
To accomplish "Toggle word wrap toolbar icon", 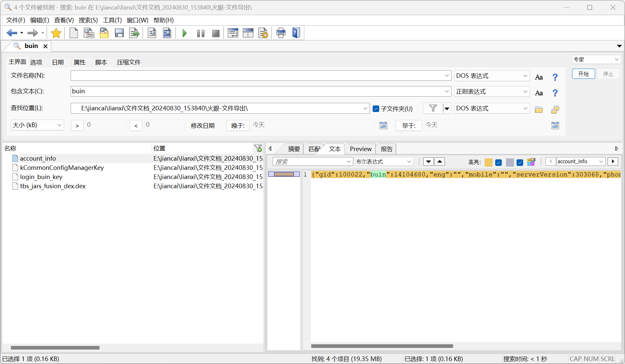I will (x=233, y=33).
